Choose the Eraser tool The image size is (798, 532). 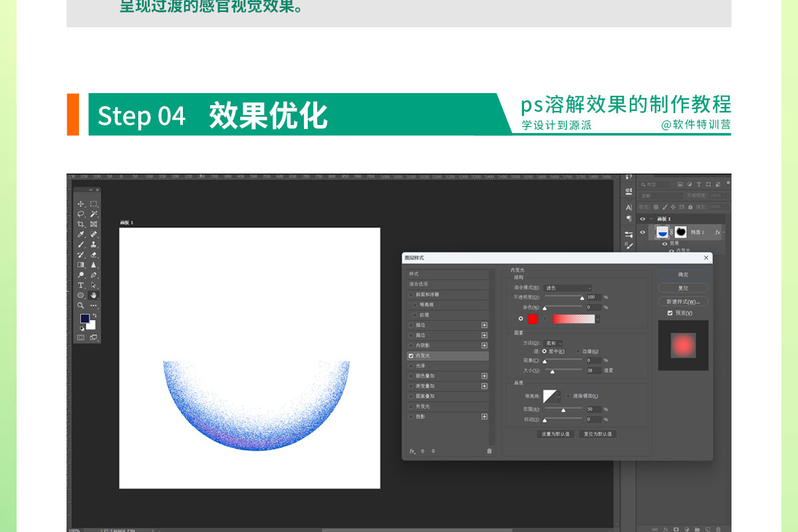(94, 255)
